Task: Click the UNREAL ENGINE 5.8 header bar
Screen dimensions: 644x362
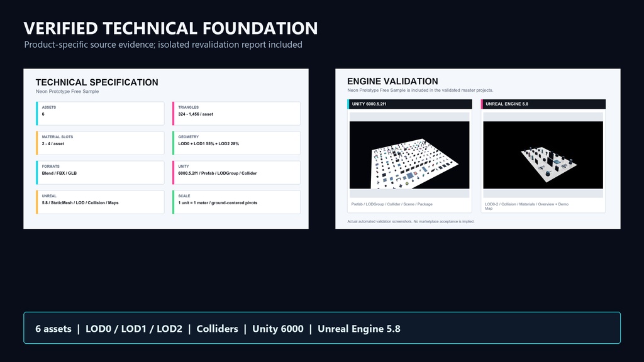Action: pyautogui.click(x=543, y=104)
